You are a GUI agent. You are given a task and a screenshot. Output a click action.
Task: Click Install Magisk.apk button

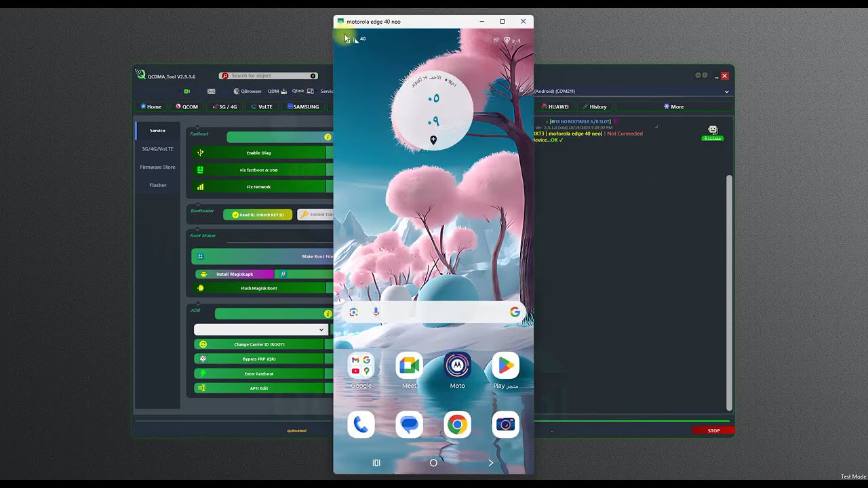tap(235, 274)
